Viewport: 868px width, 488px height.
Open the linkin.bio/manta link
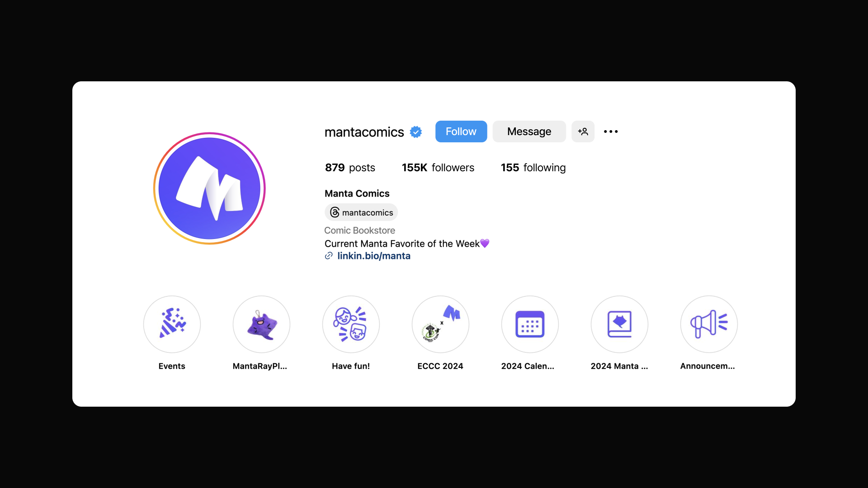tap(374, 256)
